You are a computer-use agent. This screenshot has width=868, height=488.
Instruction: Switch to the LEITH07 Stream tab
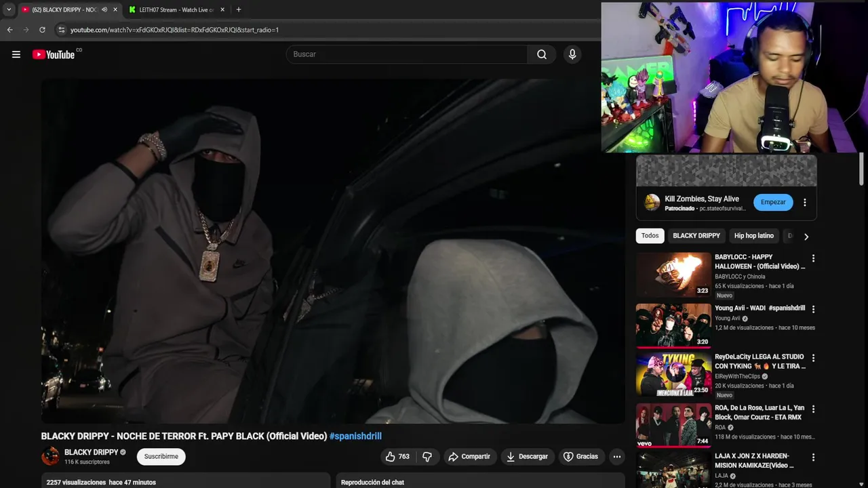coord(176,9)
